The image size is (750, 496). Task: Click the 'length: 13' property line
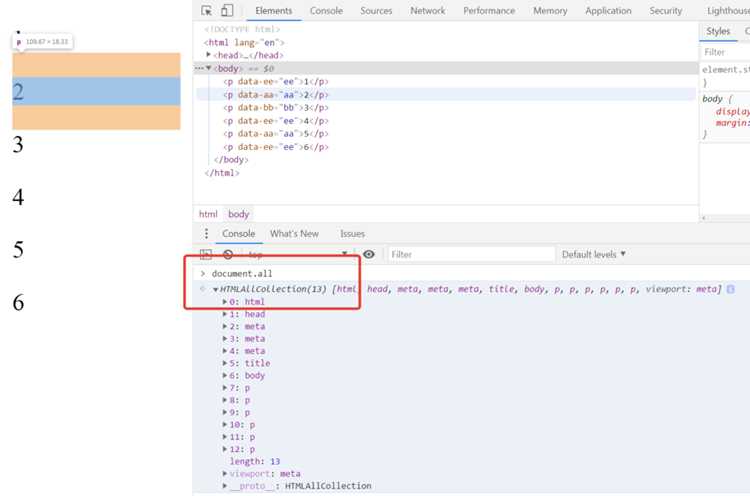255,462
